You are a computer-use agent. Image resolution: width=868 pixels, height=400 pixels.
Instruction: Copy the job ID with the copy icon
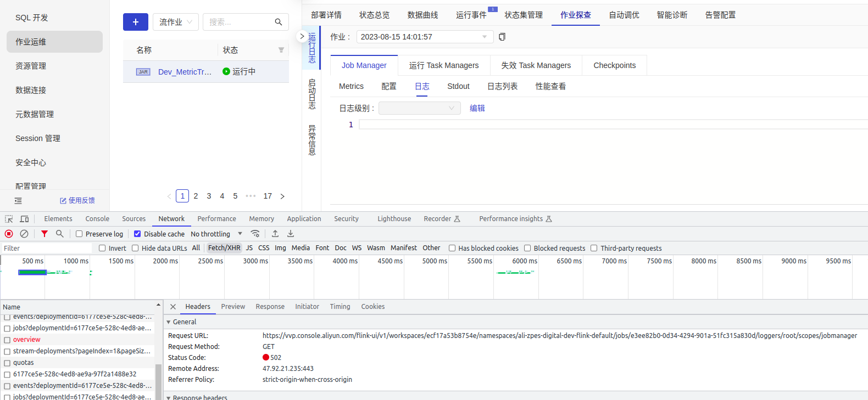(502, 37)
